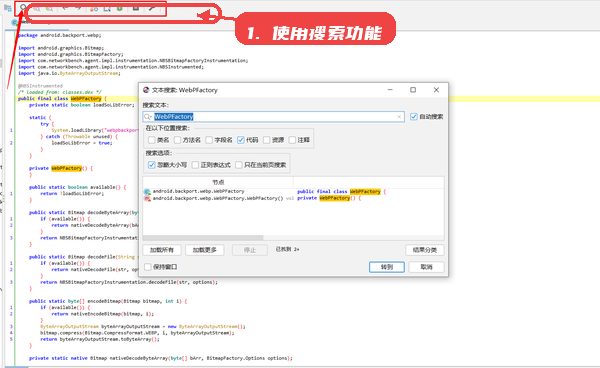
Task: Open the text search tool in toolbar
Action: (x=23, y=8)
